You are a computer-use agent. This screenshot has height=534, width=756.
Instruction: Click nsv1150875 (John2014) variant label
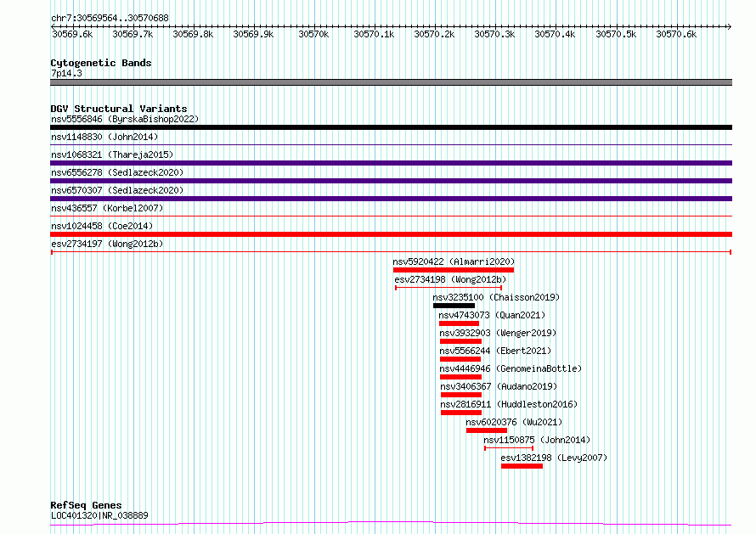pos(537,440)
